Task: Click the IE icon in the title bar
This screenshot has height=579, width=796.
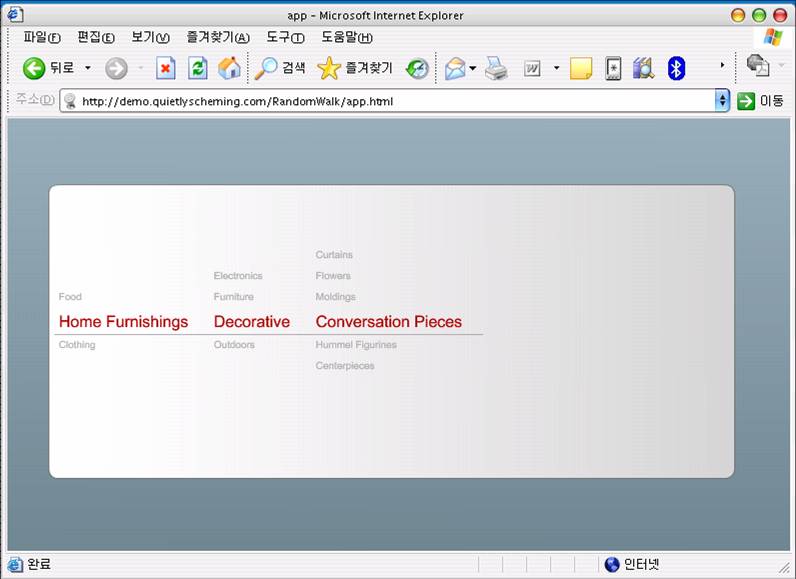Action: click(x=15, y=15)
